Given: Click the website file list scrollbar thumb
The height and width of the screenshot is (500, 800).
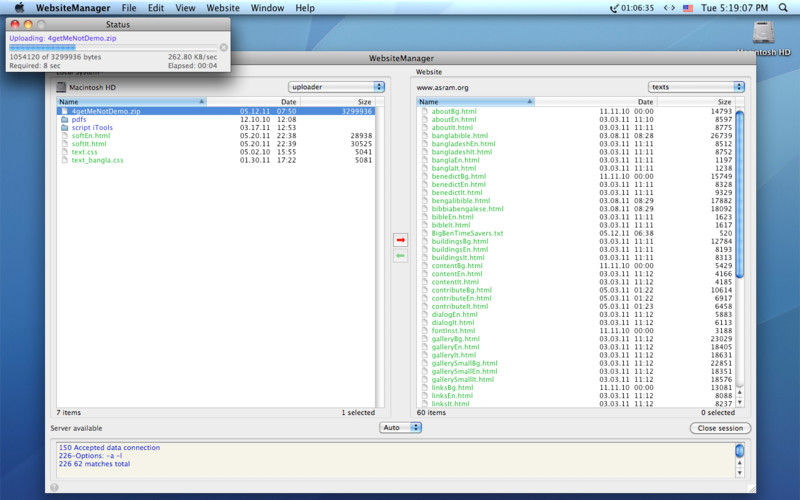Looking at the screenshot, I should pos(740,194).
